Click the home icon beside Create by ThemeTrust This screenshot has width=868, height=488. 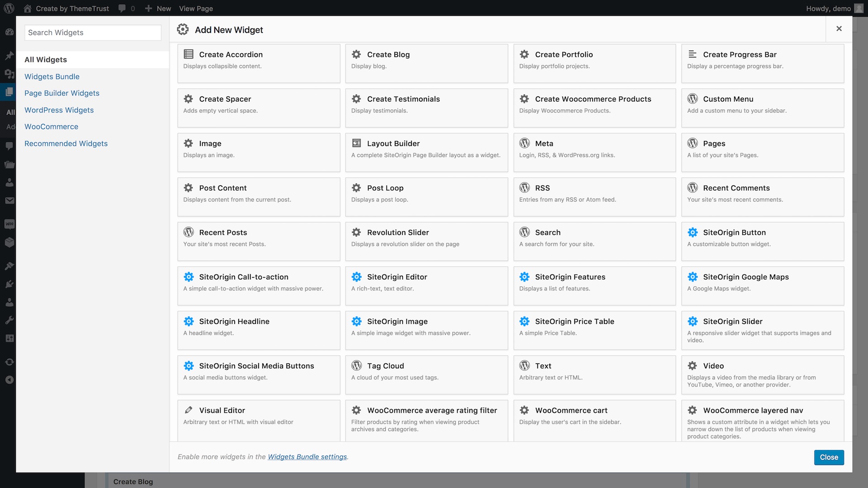pyautogui.click(x=28, y=8)
